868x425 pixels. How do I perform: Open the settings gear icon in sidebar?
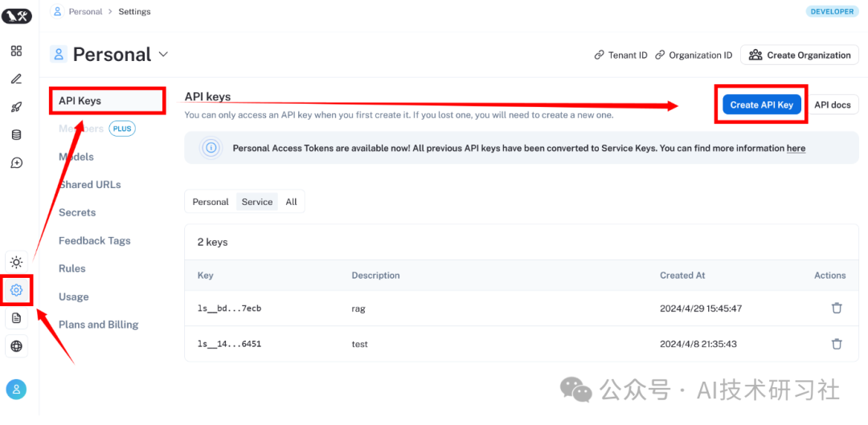click(16, 290)
